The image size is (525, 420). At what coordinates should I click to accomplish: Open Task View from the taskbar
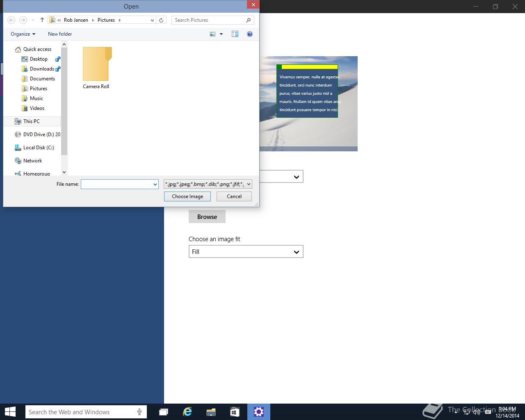164,412
